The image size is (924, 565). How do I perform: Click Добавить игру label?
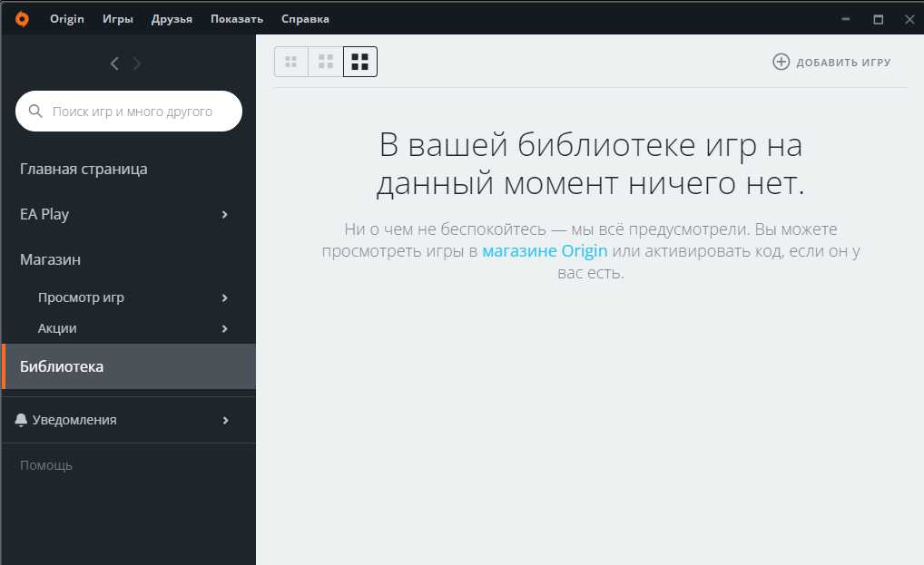tap(843, 63)
